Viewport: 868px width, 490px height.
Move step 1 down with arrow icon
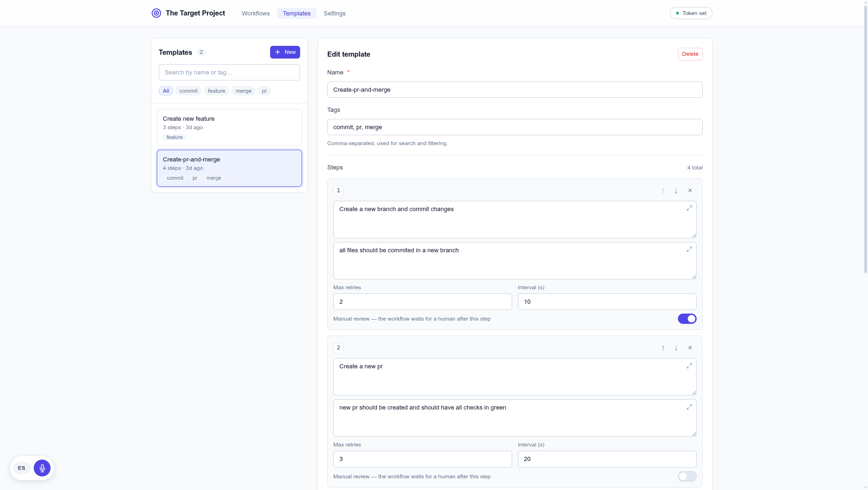coord(676,190)
